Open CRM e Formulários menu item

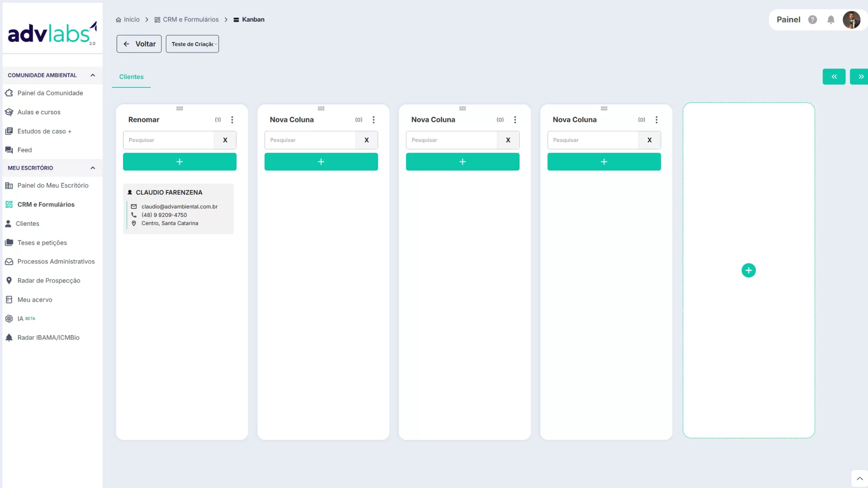tap(46, 204)
